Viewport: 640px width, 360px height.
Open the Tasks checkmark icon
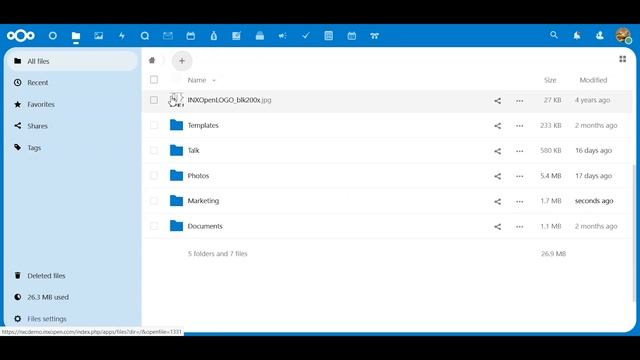[306, 36]
